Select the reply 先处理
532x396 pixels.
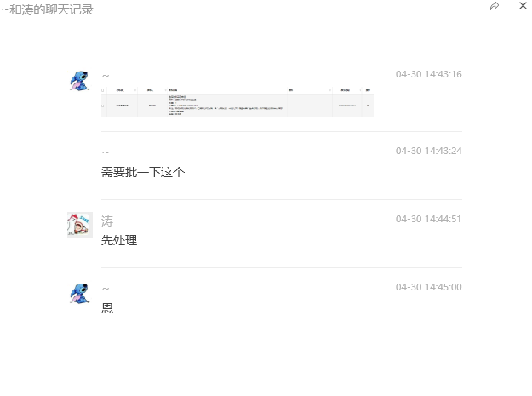pyautogui.click(x=119, y=240)
